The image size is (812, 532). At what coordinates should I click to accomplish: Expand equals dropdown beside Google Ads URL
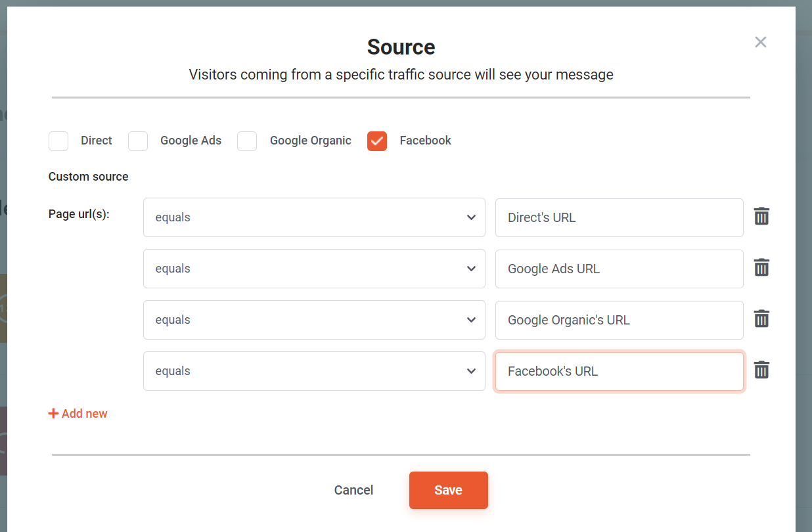(314, 269)
